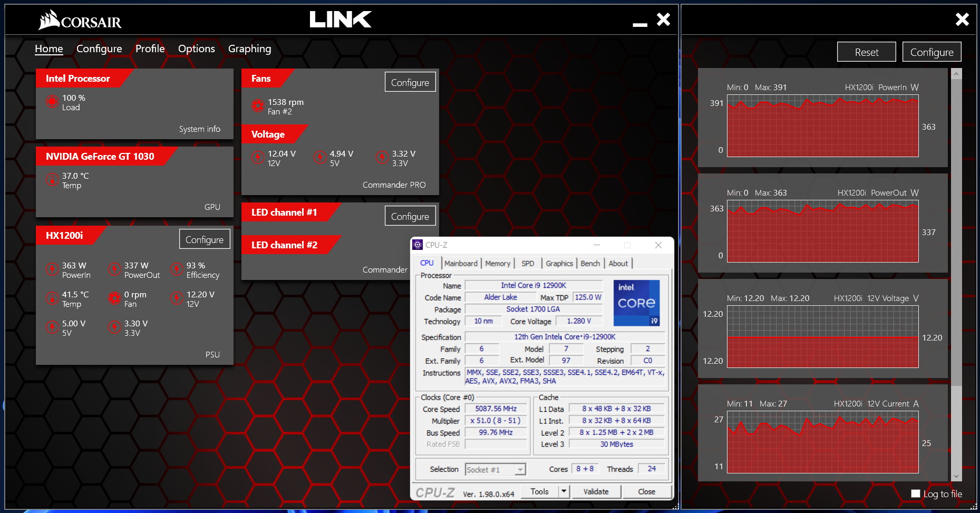Open the Options tab

pos(196,49)
